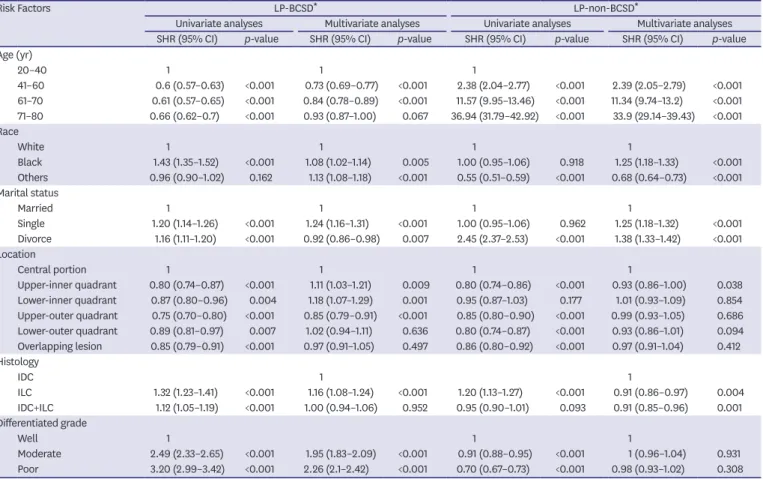Click the value 1.11 (1.03-1.21)
Viewport: 763px width, 479px height.
point(340,285)
